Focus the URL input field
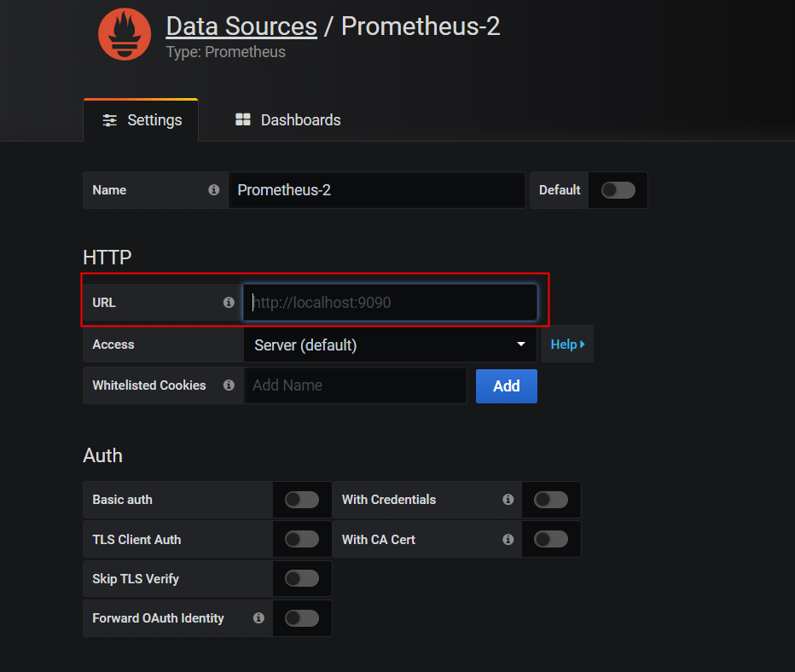This screenshot has height=672, width=795. [390, 303]
